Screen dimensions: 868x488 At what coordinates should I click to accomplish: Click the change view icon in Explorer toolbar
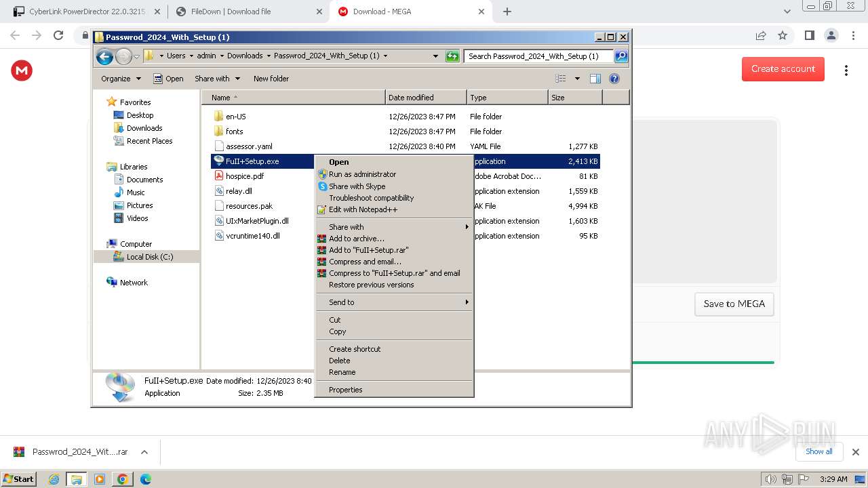(x=561, y=79)
